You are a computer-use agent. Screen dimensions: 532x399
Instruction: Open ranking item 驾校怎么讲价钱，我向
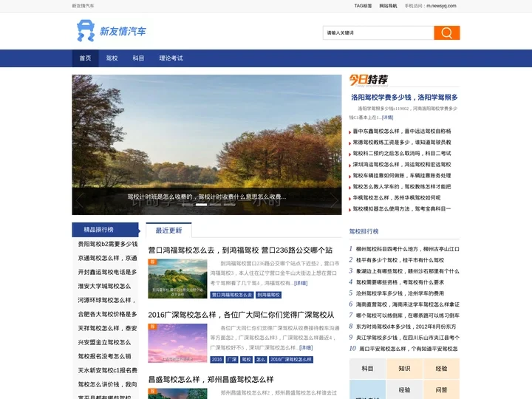108,384
